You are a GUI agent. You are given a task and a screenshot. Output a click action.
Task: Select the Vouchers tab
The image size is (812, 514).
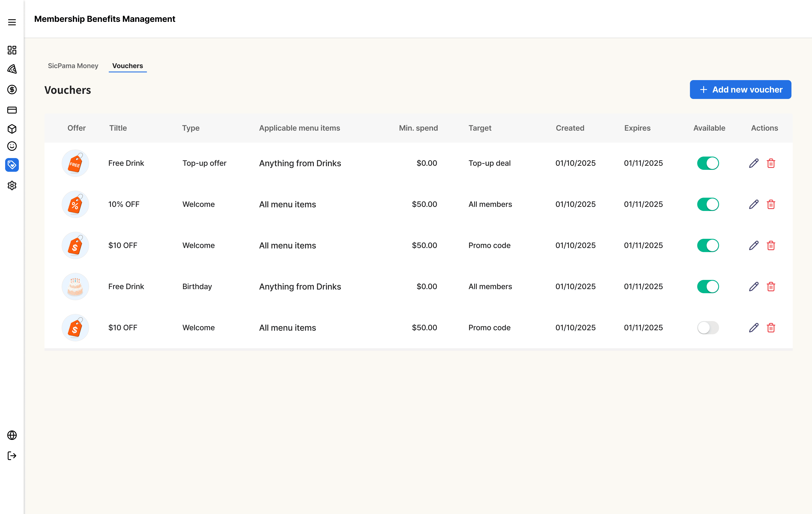[127, 66]
